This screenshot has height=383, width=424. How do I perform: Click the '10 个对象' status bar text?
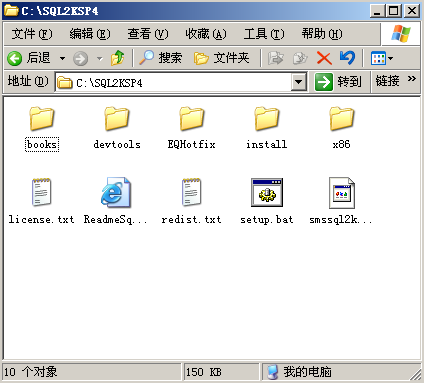[31, 372]
